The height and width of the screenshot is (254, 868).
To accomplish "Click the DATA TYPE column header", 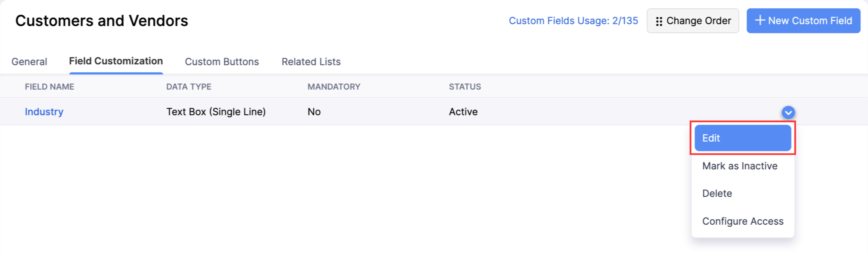I will (x=189, y=87).
